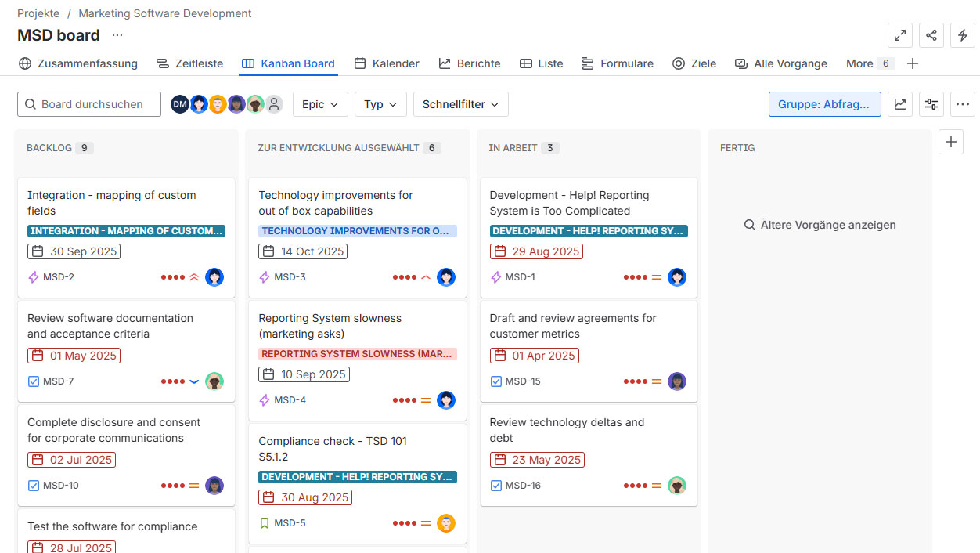980x553 pixels.
Task: Click the task type icon on MSD-15
Action: point(495,381)
